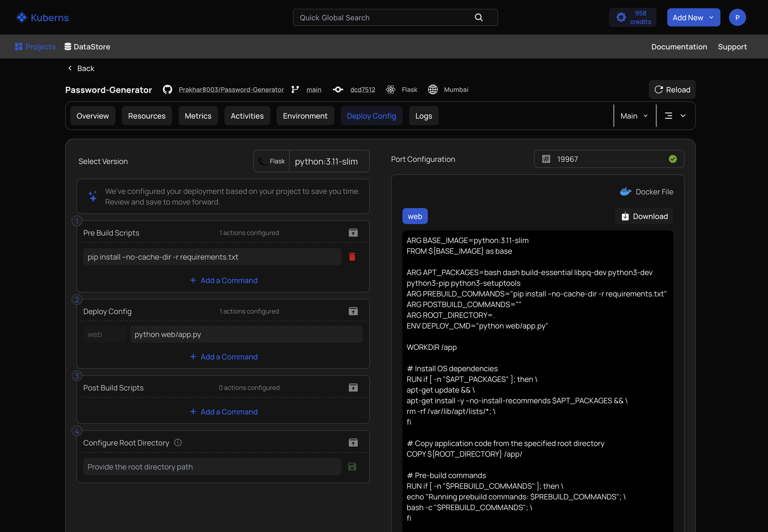The height and width of the screenshot is (532, 768).
Task: Open python:3.11-slim version selector
Action: (x=329, y=161)
